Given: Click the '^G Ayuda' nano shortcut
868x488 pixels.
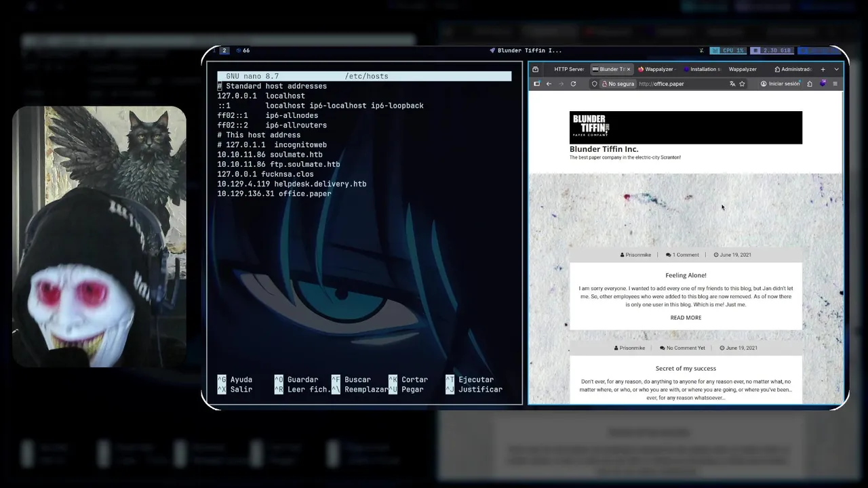Looking at the screenshot, I should click(235, 380).
